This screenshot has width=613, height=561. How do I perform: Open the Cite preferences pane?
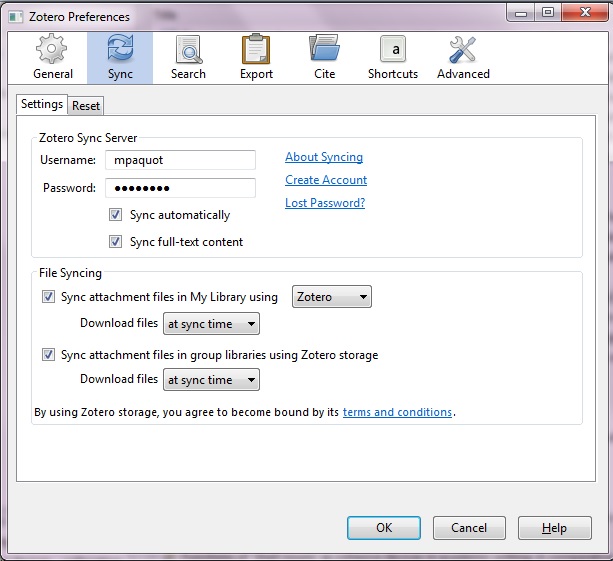tap(324, 58)
